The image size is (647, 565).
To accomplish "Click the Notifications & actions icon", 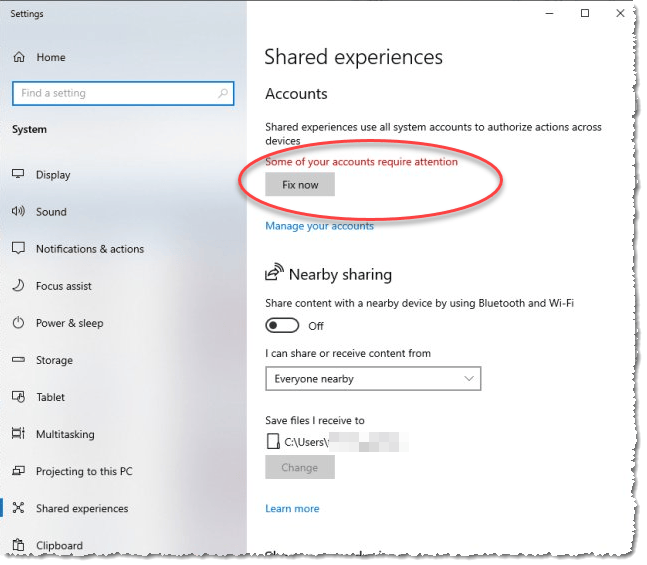I will tap(18, 249).
